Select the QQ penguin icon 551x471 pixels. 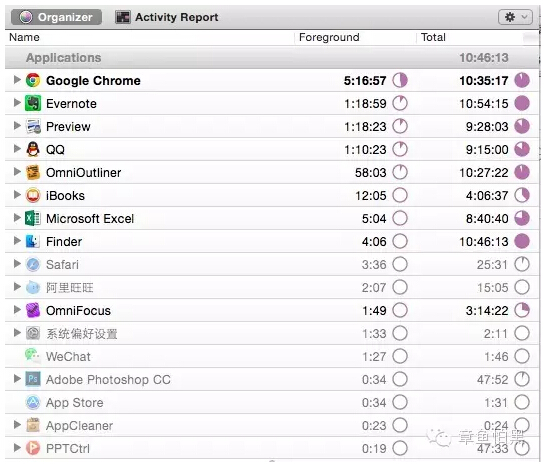(x=33, y=149)
